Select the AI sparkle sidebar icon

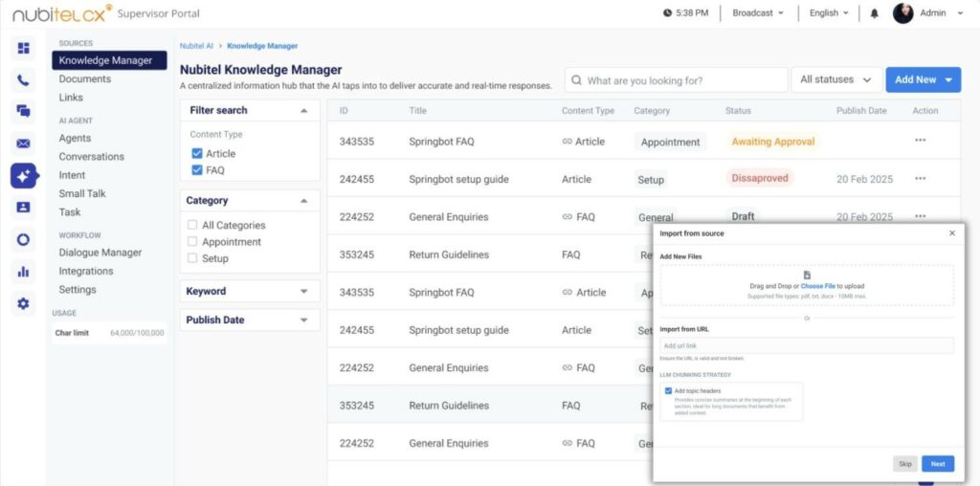23,176
